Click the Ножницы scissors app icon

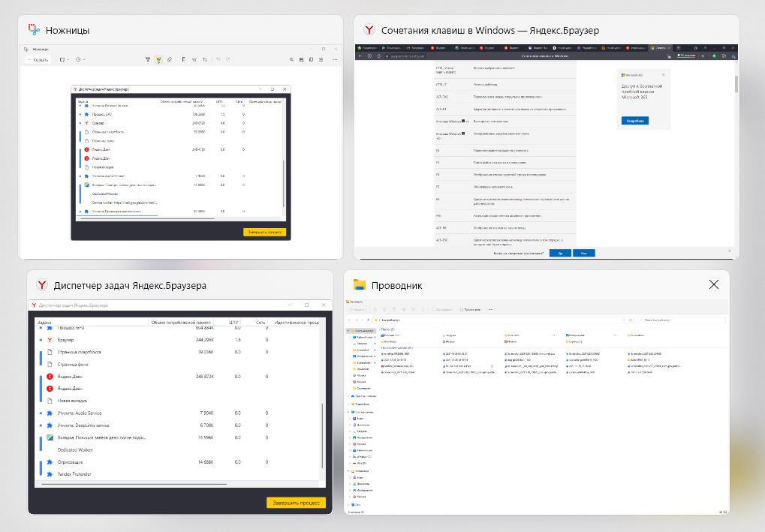(34, 30)
